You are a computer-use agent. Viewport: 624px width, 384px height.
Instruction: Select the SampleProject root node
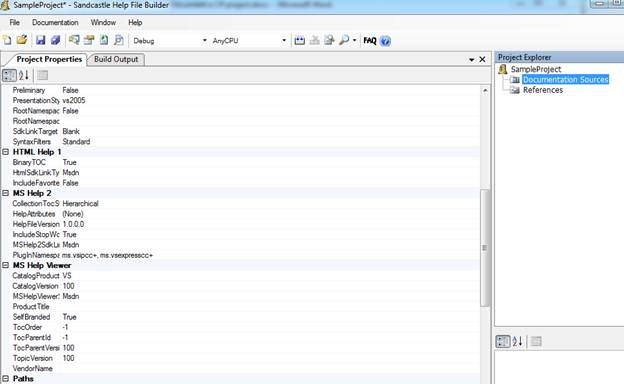(x=536, y=69)
